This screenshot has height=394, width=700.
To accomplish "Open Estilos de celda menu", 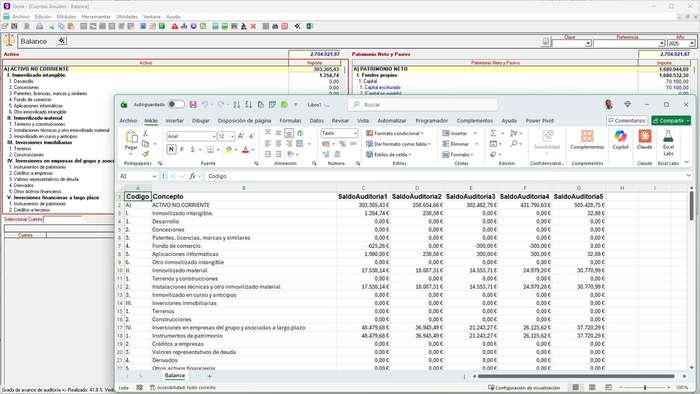I will (388, 154).
